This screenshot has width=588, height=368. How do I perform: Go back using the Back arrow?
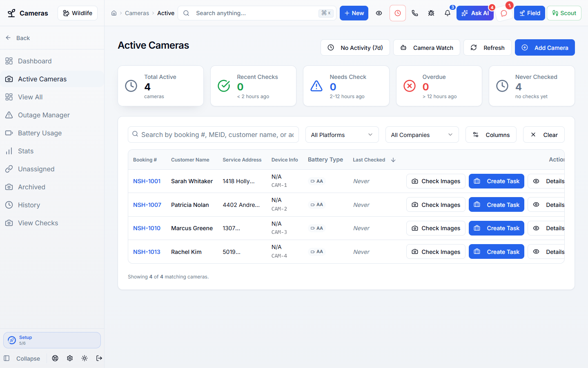click(18, 38)
